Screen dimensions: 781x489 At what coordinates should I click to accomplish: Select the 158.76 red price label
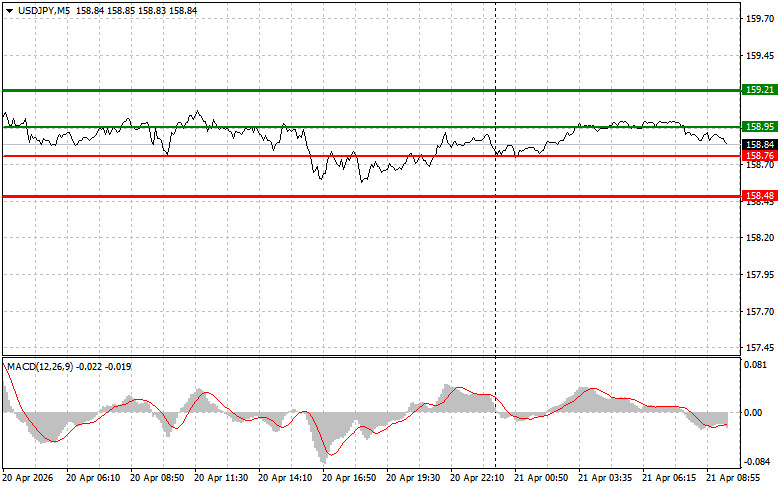(x=760, y=156)
